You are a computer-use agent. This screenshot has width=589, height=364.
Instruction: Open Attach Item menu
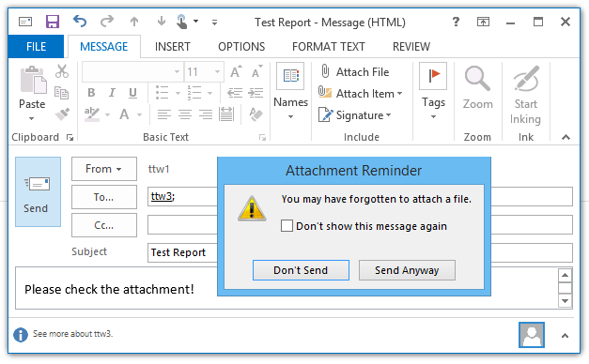360,93
